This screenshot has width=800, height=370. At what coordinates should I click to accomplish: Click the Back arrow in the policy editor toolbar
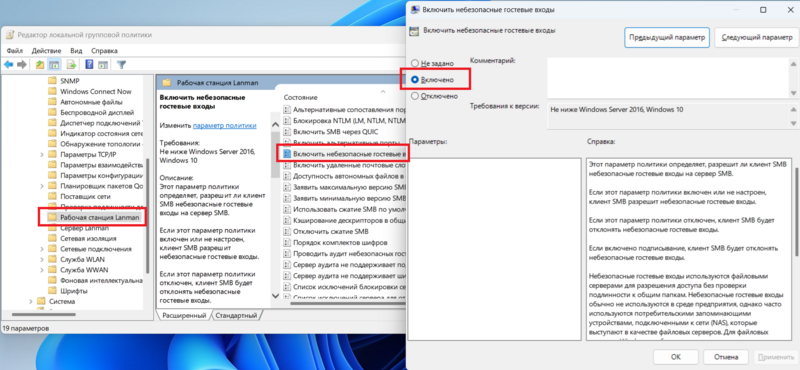click(8, 65)
